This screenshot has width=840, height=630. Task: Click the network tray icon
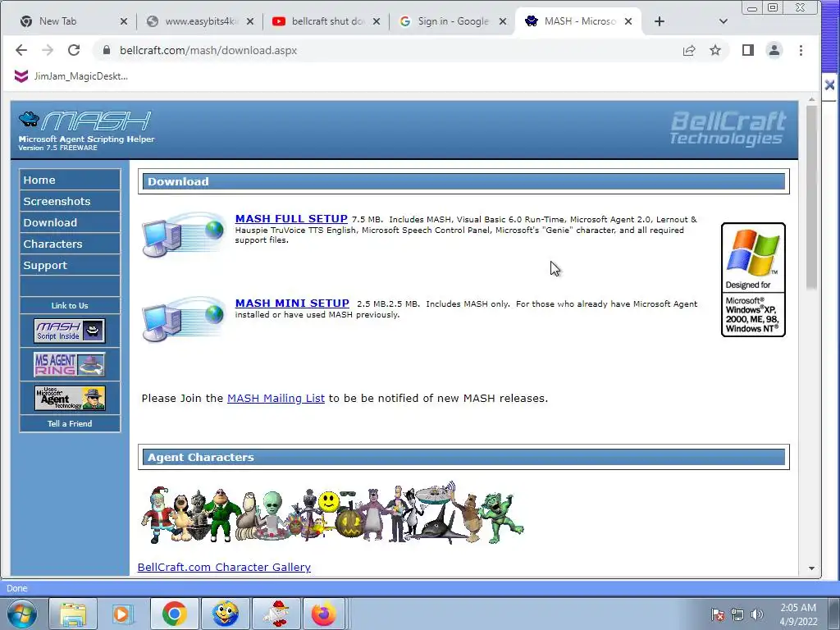pos(737,614)
